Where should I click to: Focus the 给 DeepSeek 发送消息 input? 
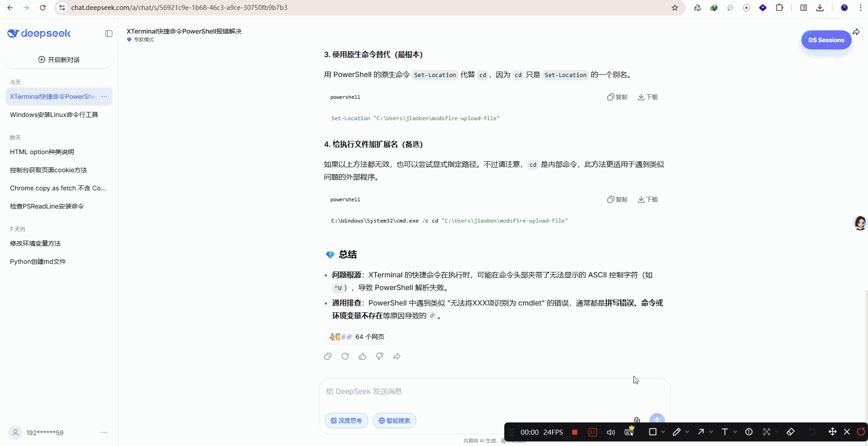tap(494, 392)
